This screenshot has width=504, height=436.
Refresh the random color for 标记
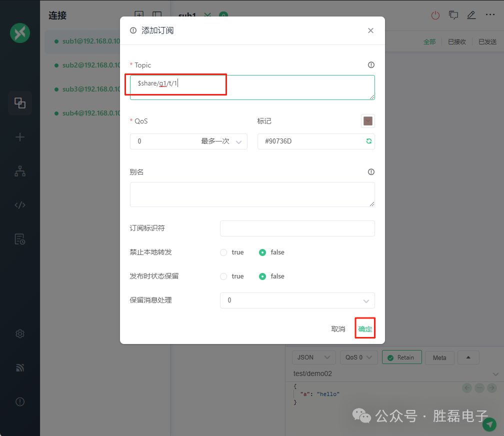click(x=368, y=141)
